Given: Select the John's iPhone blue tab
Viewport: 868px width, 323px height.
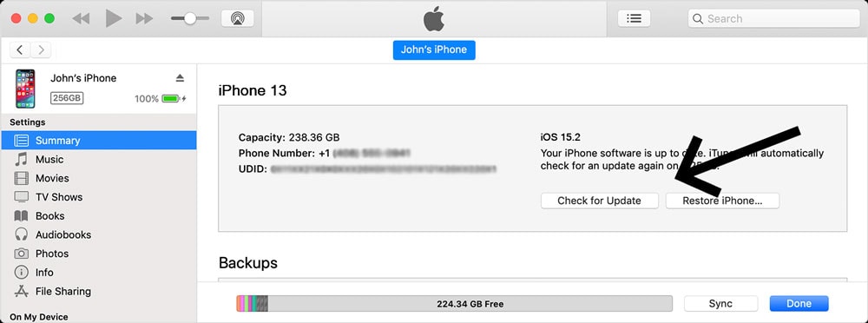Looking at the screenshot, I should coord(434,49).
